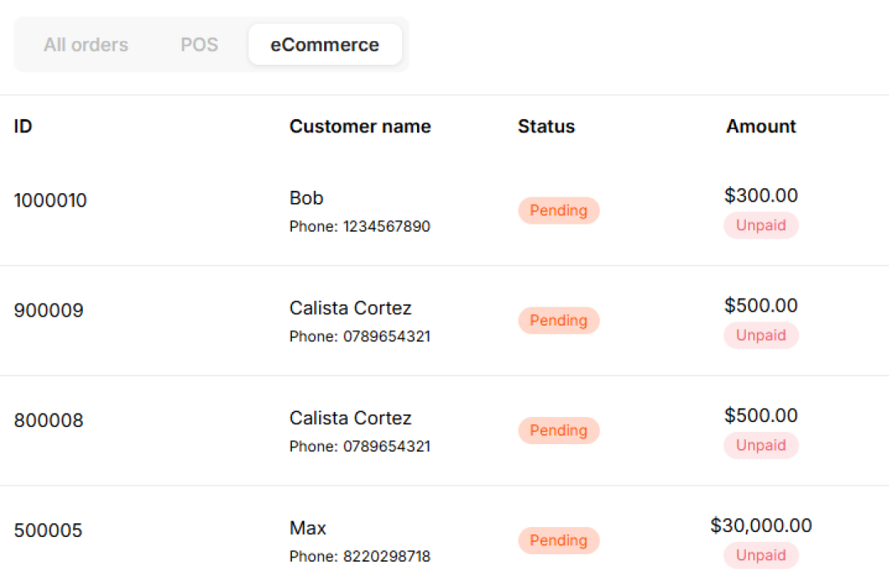Click Unpaid badge under $30,000.00

[761, 555]
